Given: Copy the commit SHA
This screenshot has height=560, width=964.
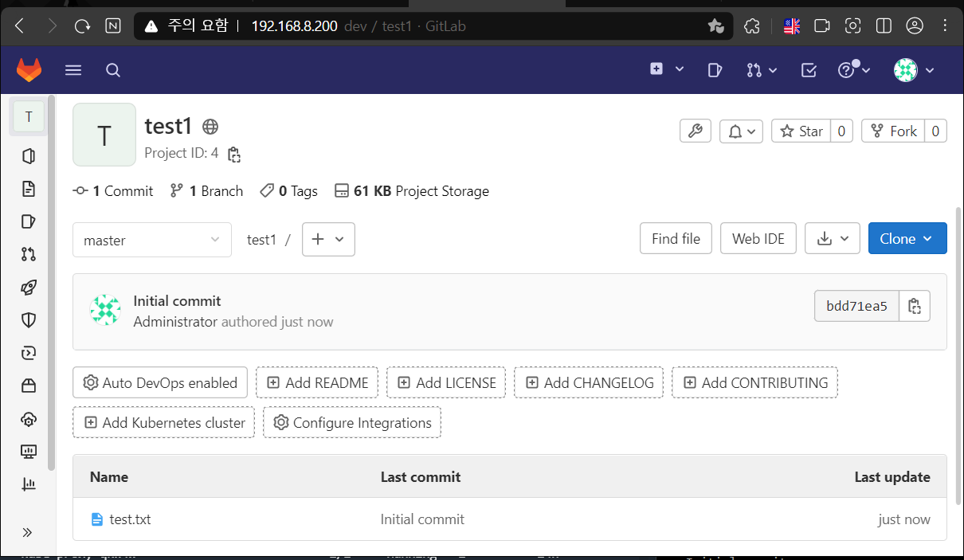Looking at the screenshot, I should click(915, 306).
